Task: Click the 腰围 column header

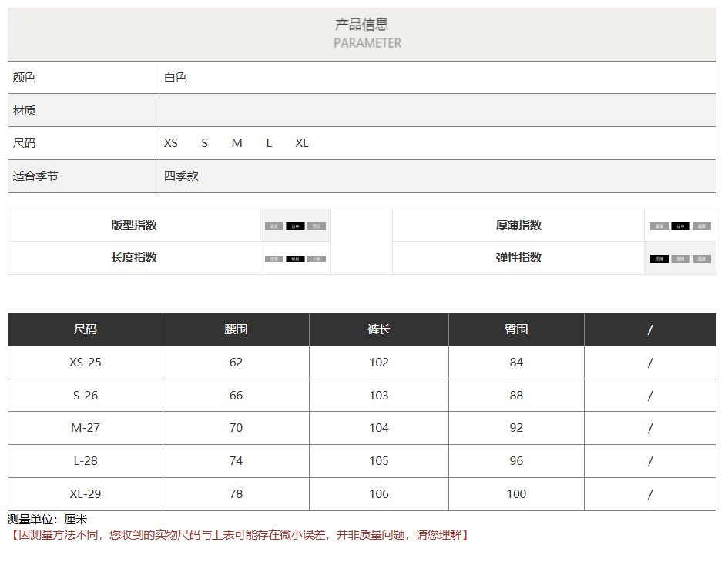Action: tap(236, 329)
